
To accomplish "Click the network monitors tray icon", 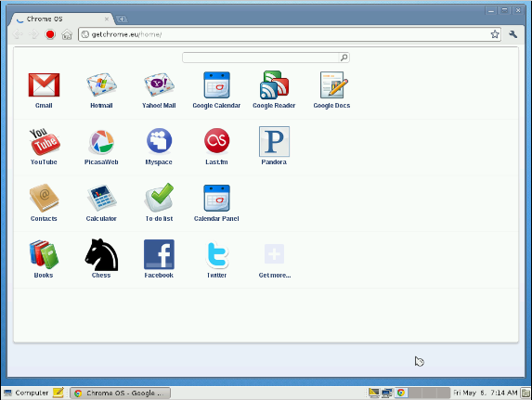I will pyautogui.click(x=387, y=393).
